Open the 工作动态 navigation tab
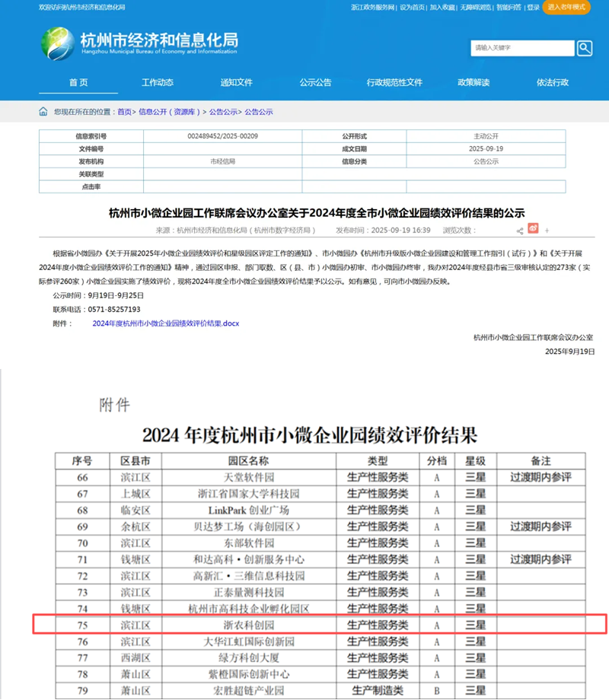This screenshot has width=609, height=700. coord(158,82)
